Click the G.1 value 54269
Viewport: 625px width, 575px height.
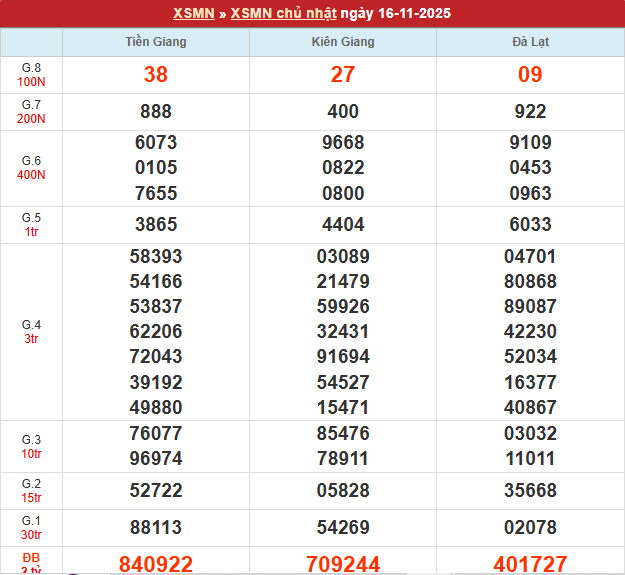coord(343,528)
